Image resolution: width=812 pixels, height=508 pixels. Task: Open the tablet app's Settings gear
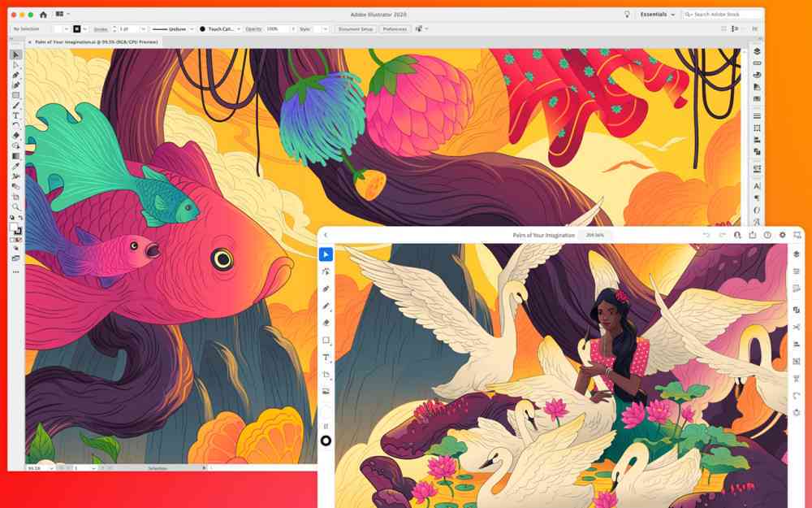click(783, 235)
